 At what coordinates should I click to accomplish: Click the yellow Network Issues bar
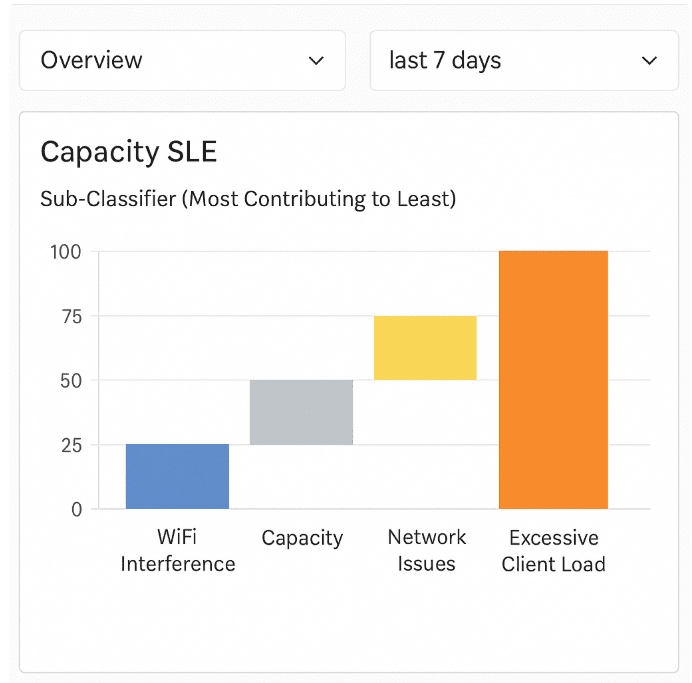(x=425, y=348)
